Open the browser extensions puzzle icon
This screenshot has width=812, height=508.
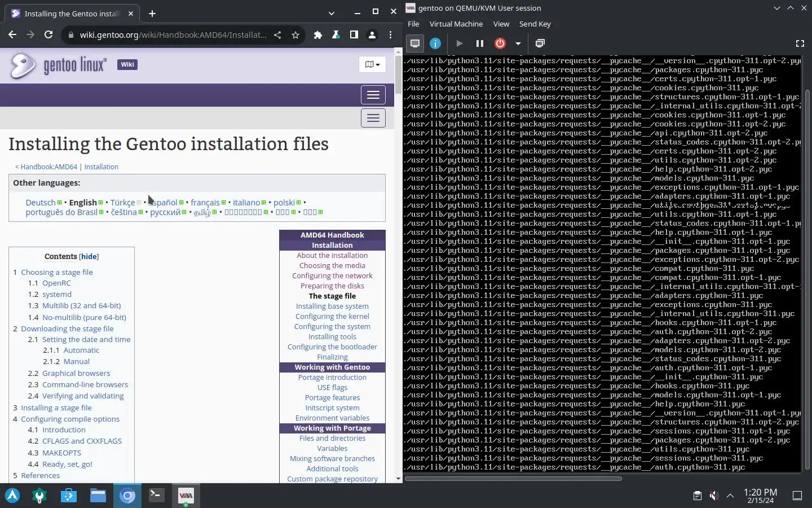[x=318, y=35]
